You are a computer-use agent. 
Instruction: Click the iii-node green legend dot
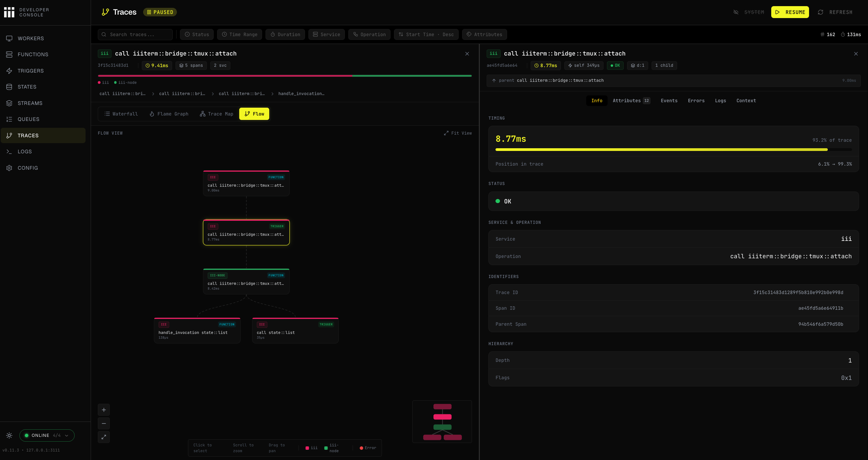click(x=115, y=82)
